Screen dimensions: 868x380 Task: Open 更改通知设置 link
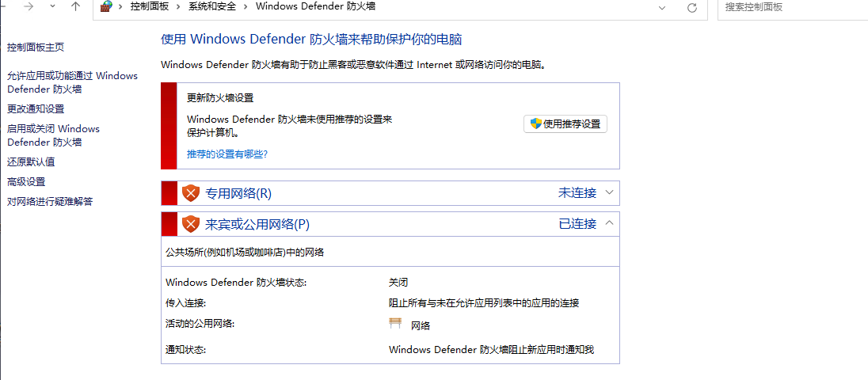click(x=36, y=109)
